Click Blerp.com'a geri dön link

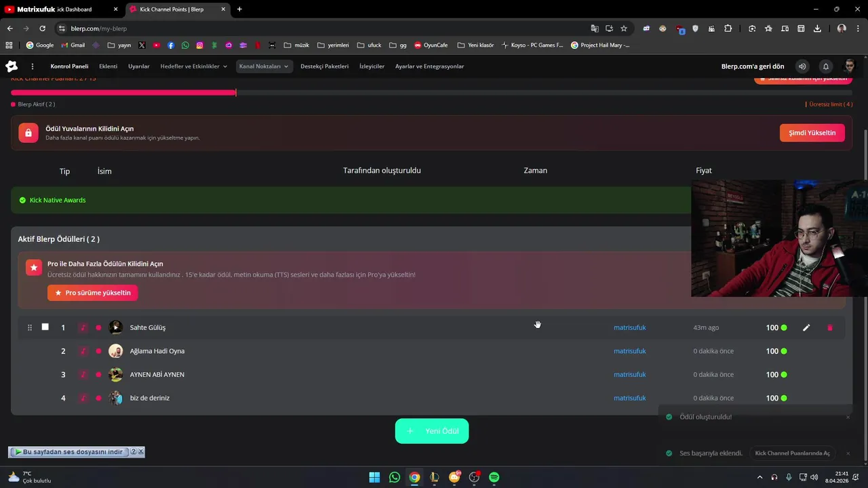[753, 66]
